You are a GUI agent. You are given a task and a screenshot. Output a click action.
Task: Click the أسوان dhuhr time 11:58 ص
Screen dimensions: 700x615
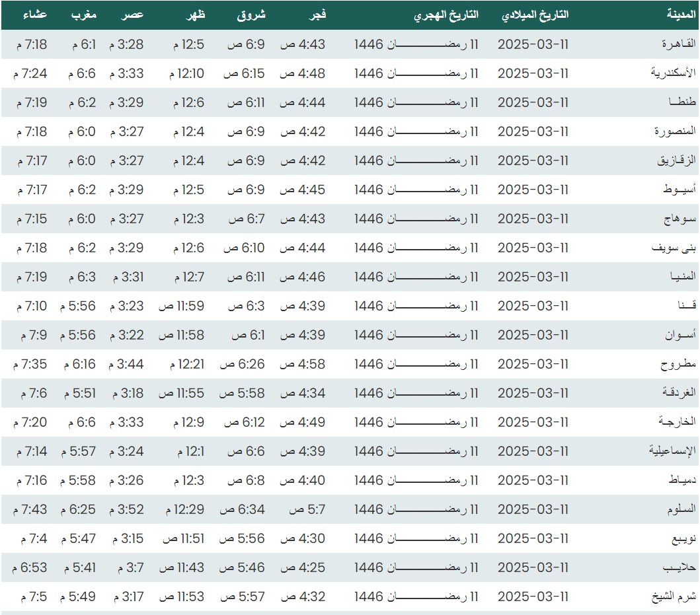(x=181, y=335)
